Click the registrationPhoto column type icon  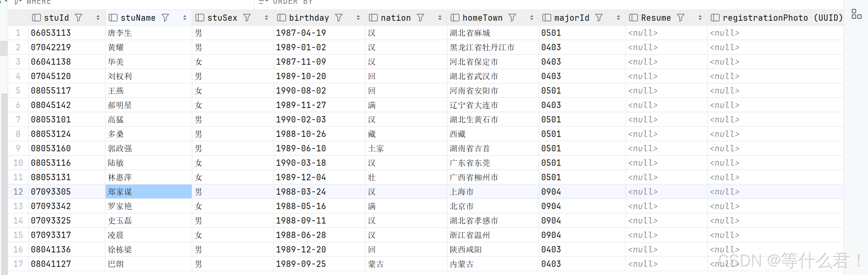click(x=715, y=18)
